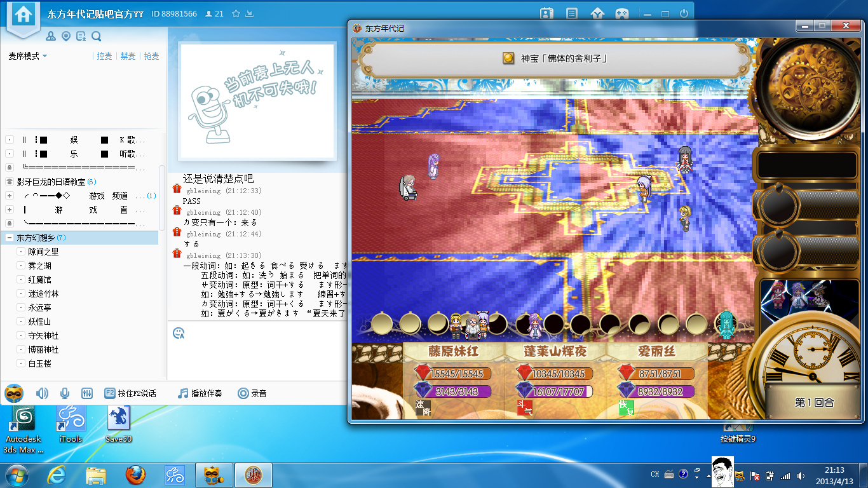Open the emoticon picker in the chat input

[179, 333]
